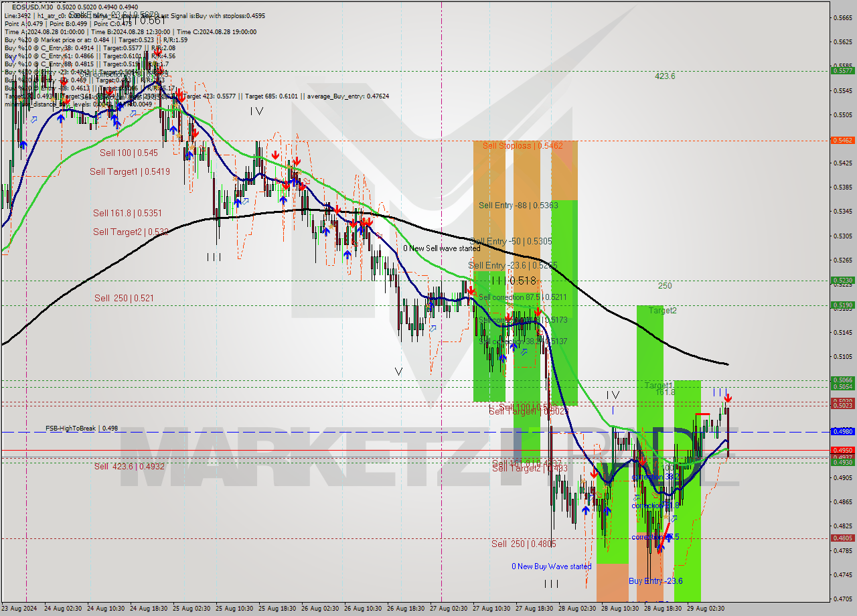Click the 'Sell Target2 | 0.532' label
857x616 pixels.
[131, 232]
